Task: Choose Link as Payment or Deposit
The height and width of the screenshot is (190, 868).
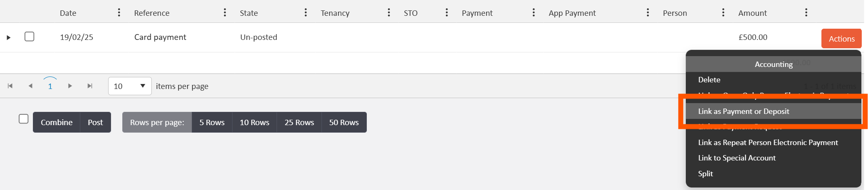Action: 743,111
